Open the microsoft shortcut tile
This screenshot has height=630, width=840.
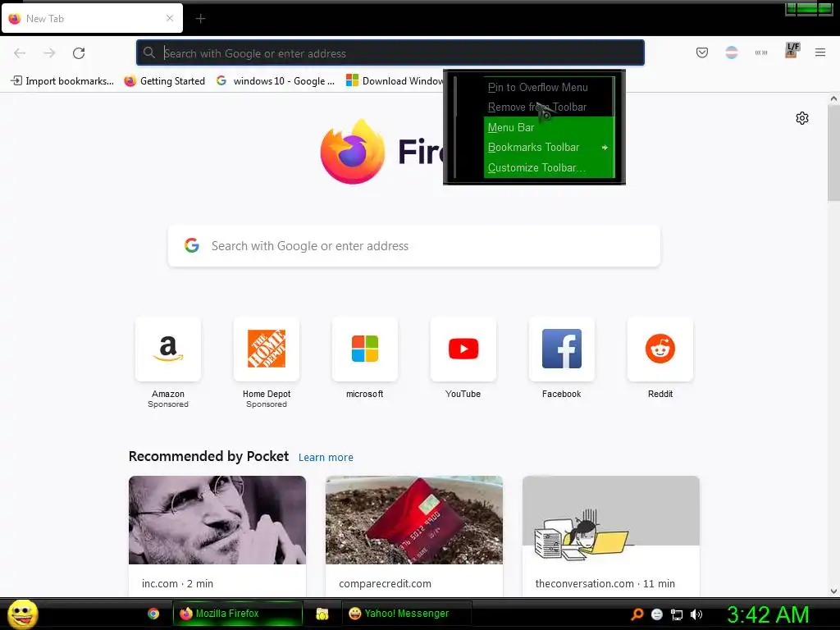365,349
